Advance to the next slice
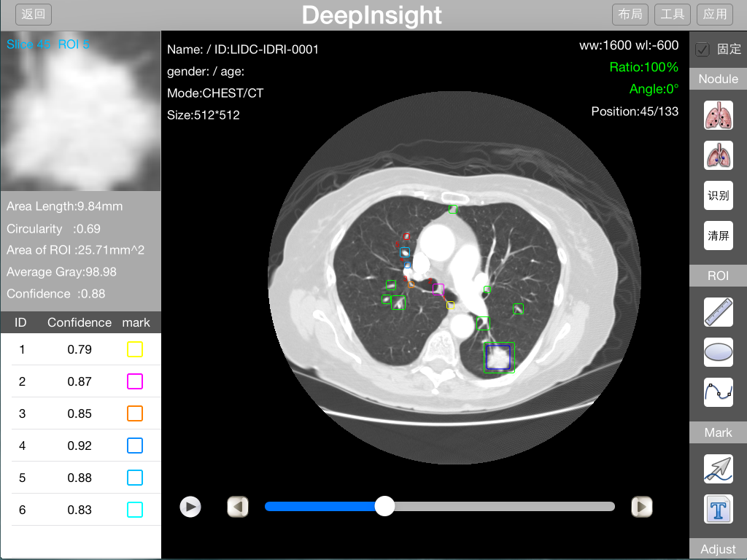Image resolution: width=747 pixels, height=560 pixels. tap(641, 507)
